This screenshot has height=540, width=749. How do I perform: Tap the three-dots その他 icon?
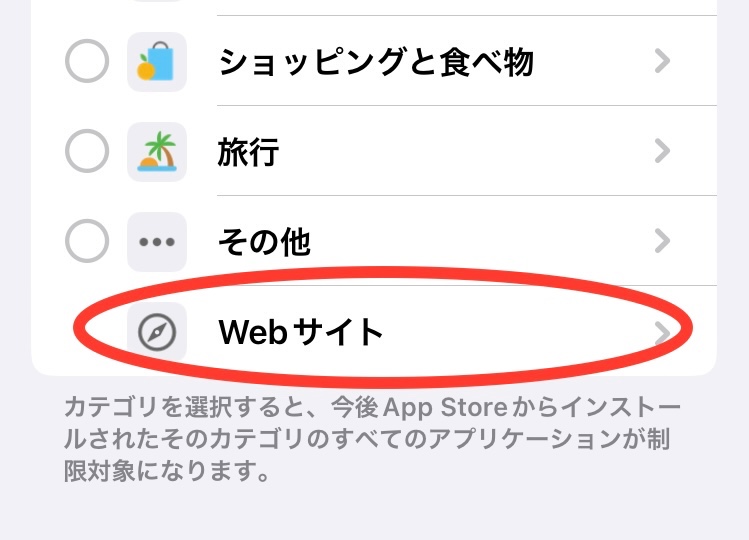coord(157,241)
